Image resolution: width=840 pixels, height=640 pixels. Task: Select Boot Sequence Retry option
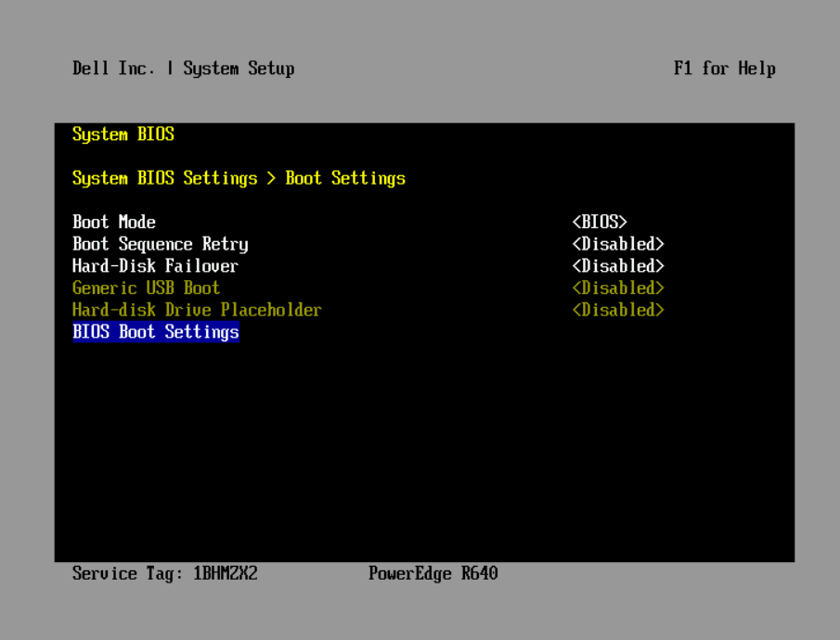pos(161,245)
